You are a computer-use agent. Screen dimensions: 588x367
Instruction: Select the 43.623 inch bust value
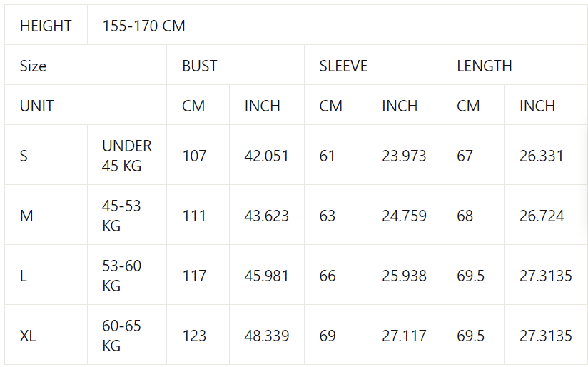[266, 216]
